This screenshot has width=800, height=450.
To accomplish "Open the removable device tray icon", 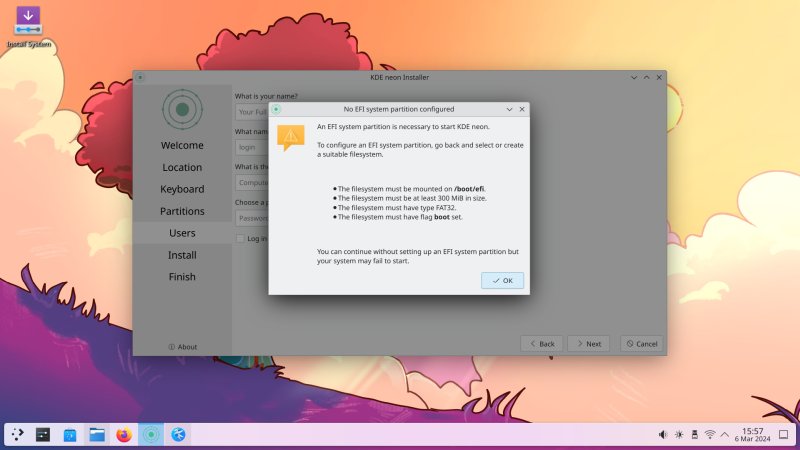I will [x=694, y=435].
